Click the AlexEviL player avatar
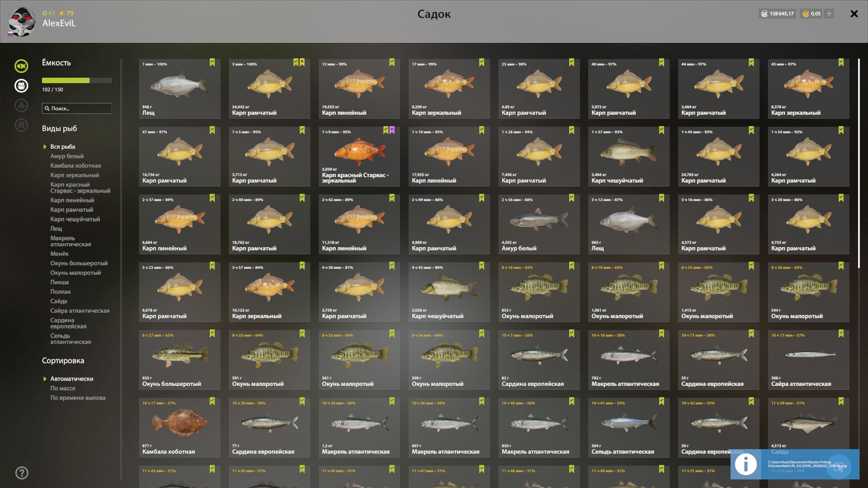868x488 pixels. click(21, 21)
